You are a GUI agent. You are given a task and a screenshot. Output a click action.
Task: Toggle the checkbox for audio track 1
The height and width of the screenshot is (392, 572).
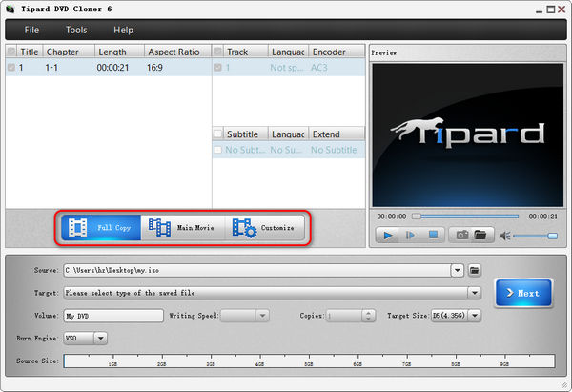tap(217, 67)
